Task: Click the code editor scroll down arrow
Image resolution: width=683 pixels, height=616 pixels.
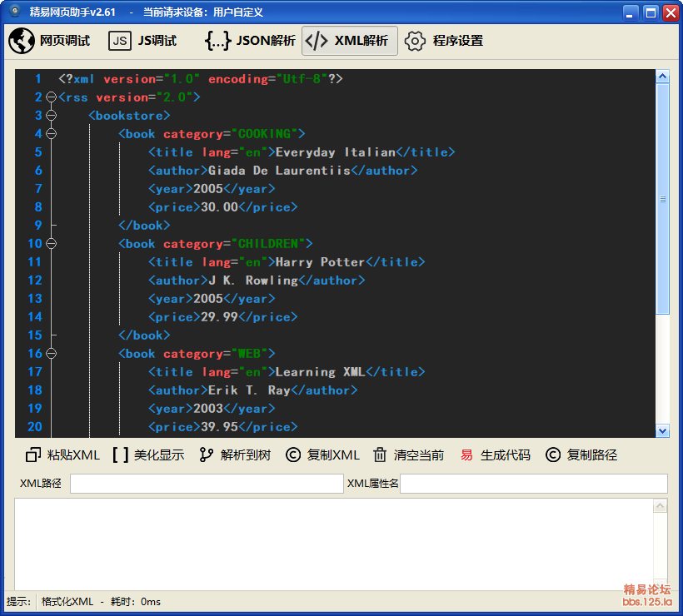Action: pos(662,431)
